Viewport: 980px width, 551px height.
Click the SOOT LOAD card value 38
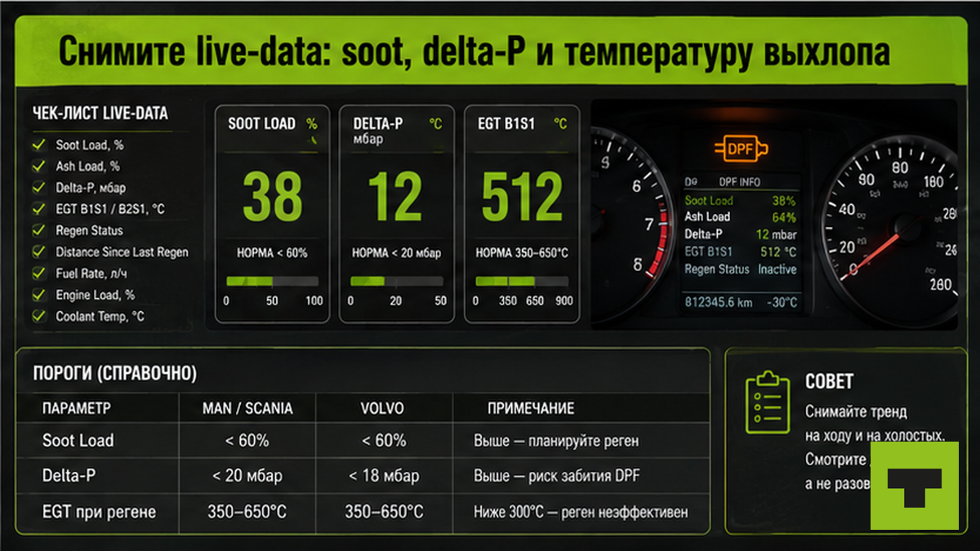tap(273, 198)
